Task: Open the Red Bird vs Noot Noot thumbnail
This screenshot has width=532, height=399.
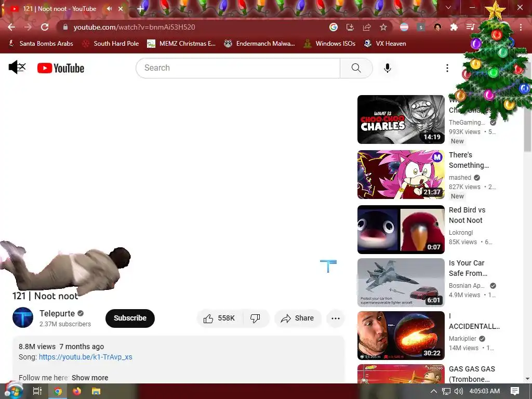Action: tap(401, 229)
